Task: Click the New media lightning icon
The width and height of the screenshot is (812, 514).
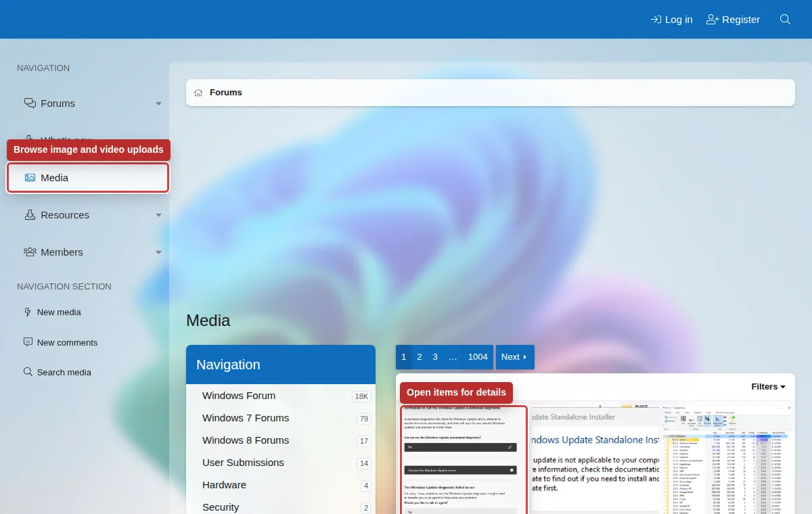Action: (x=28, y=312)
